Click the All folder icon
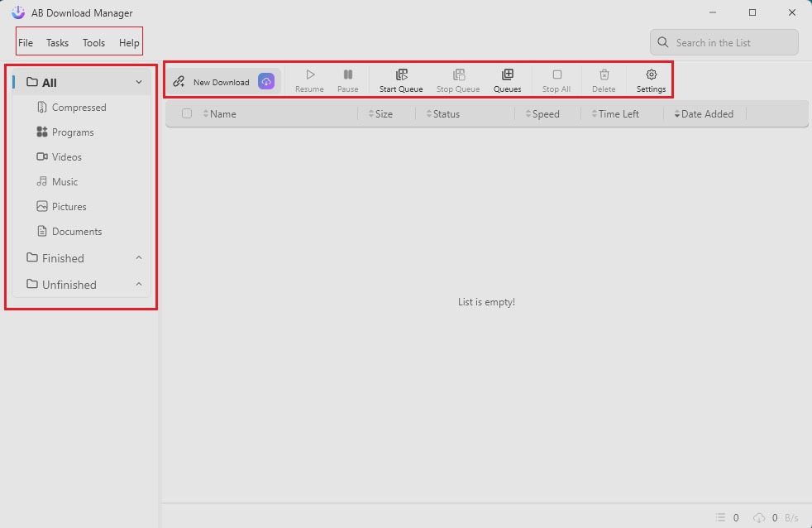 coord(32,82)
